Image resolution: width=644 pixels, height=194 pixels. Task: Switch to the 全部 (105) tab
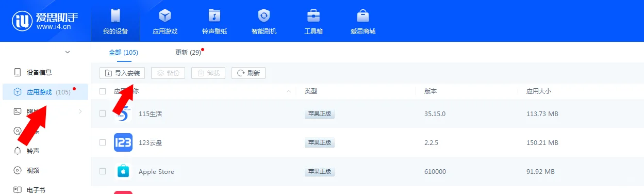coord(123,52)
